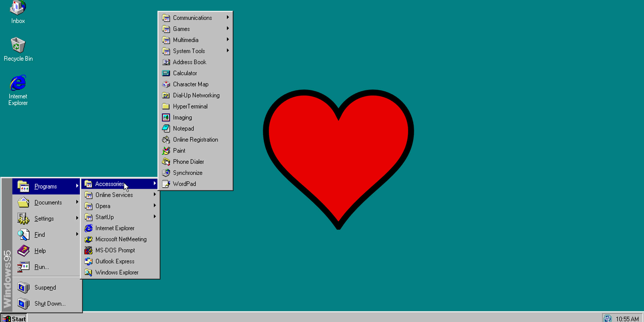Click the "HyperTerminal" text
This screenshot has width=644, height=322.
(x=190, y=106)
